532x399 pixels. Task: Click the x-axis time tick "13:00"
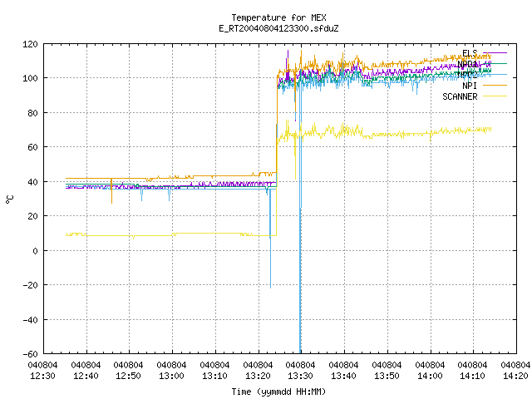click(x=171, y=376)
